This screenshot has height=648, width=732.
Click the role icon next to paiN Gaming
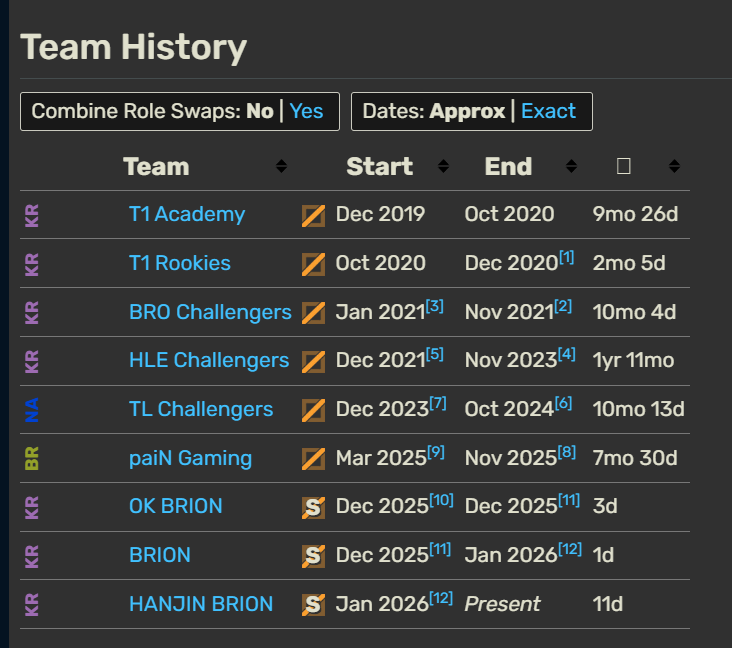313,459
